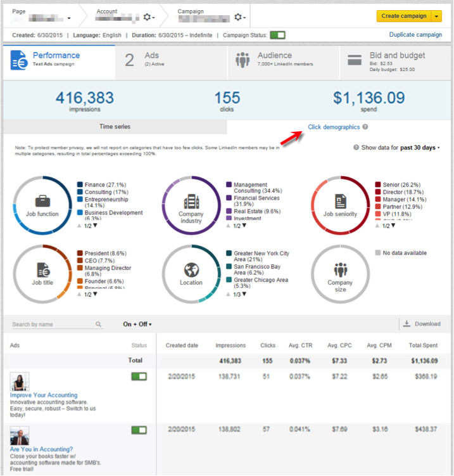Show next page of Company industry legend
This screenshot has height=476, width=454.
pos(244,225)
